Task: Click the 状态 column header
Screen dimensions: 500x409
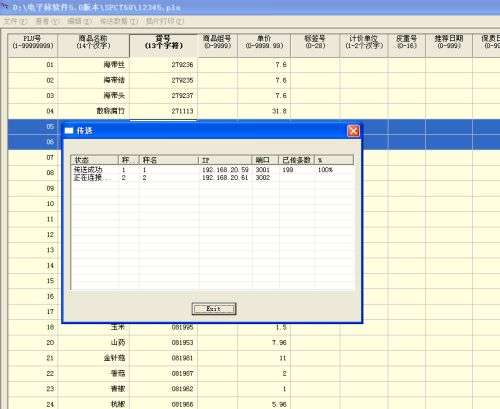Action: tap(95, 160)
